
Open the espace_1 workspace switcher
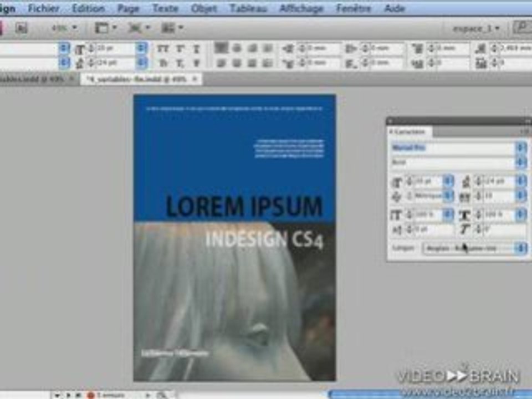pos(476,28)
